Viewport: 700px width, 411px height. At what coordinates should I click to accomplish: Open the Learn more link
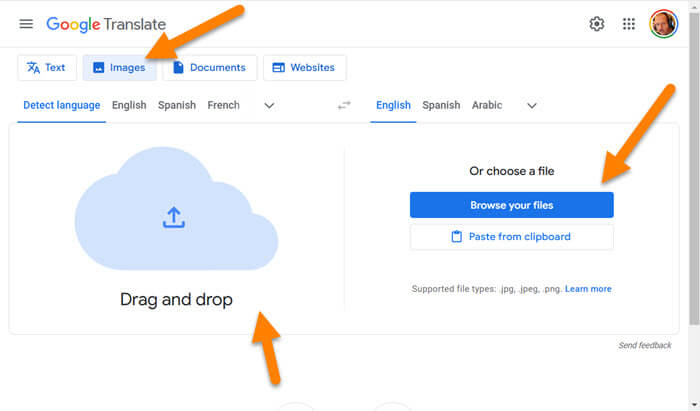[588, 289]
